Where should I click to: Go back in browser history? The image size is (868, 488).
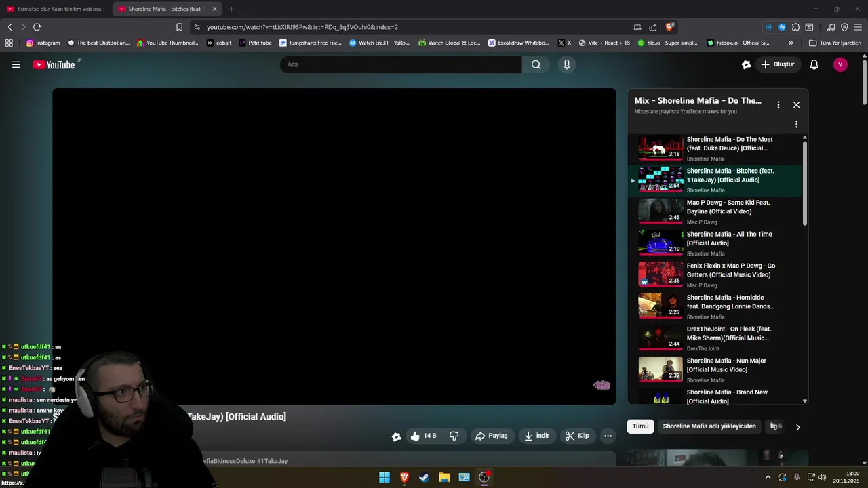click(x=9, y=27)
